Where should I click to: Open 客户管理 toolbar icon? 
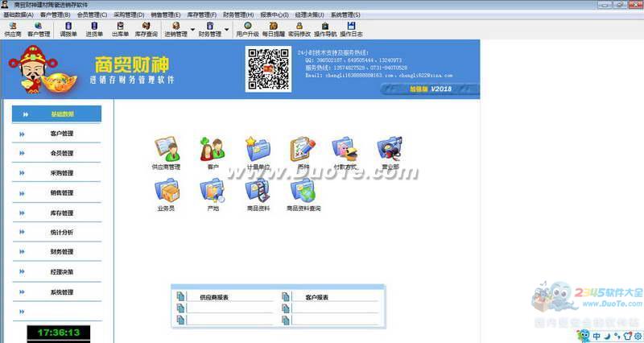pos(39,30)
